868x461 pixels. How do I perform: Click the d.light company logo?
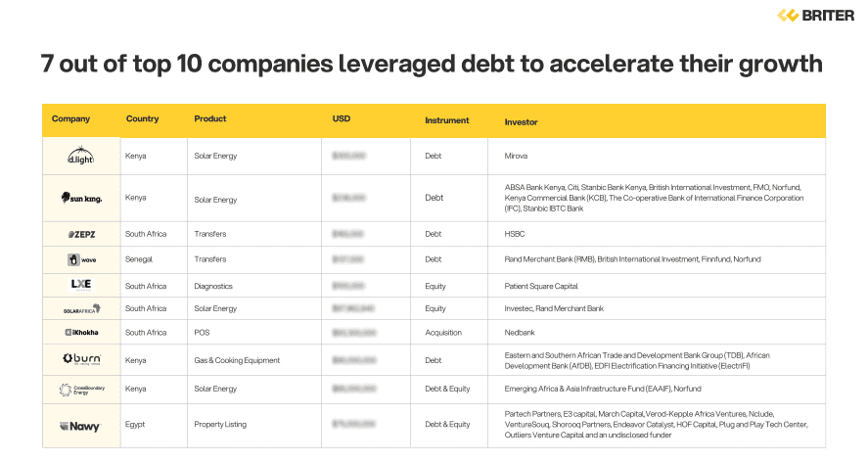(80, 156)
